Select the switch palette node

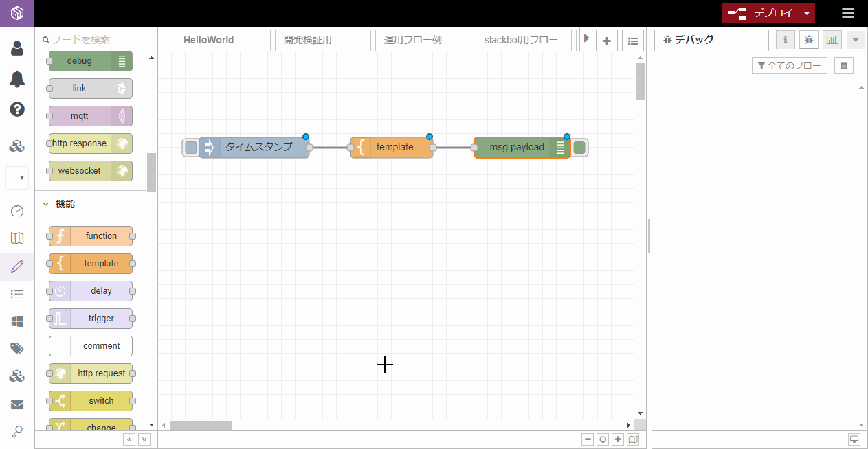click(x=91, y=401)
